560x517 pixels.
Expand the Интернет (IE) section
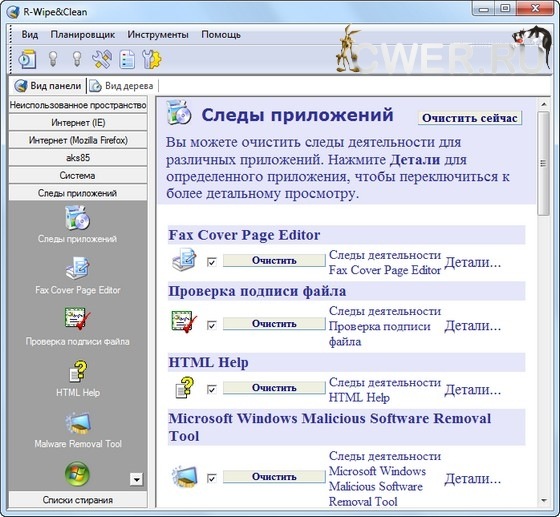78,122
